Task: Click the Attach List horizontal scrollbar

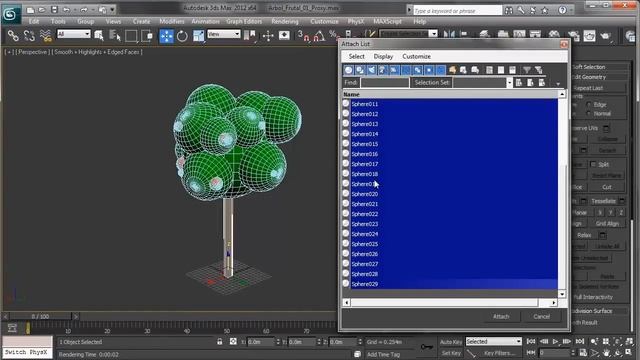Action: pyautogui.click(x=444, y=302)
